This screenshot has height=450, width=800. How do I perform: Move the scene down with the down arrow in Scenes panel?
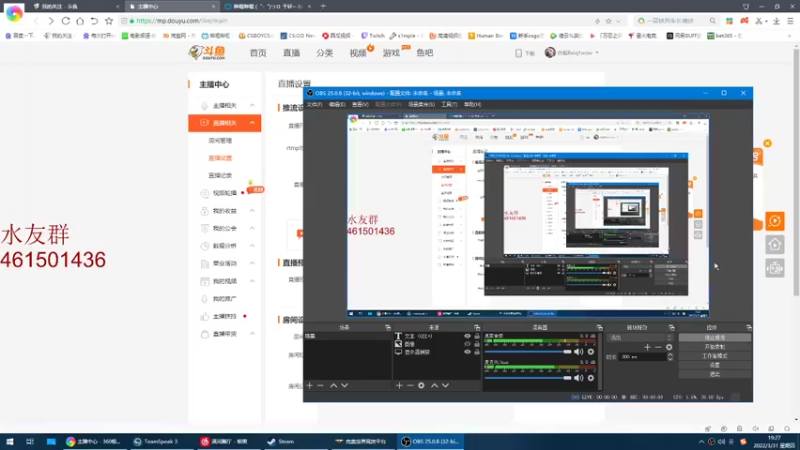click(x=345, y=386)
